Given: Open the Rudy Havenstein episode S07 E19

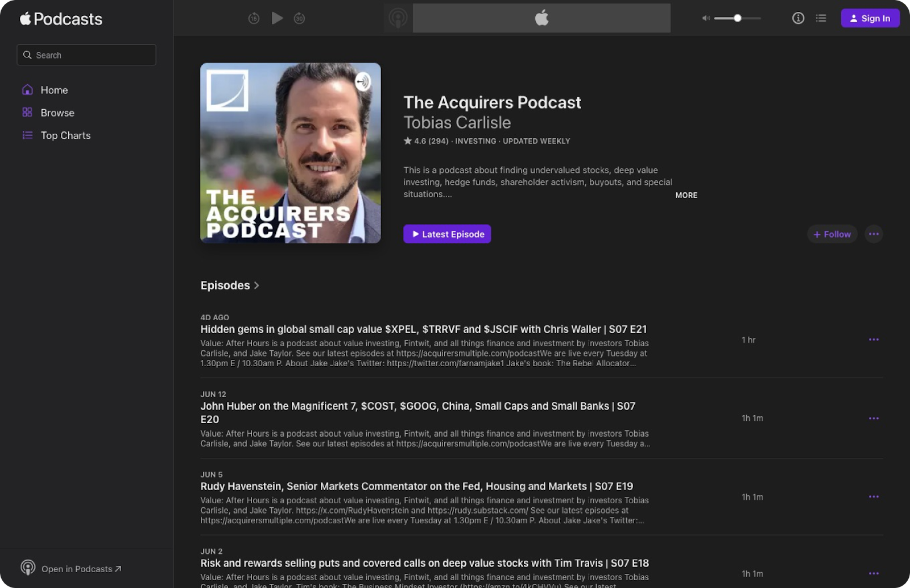Looking at the screenshot, I should pos(416,486).
